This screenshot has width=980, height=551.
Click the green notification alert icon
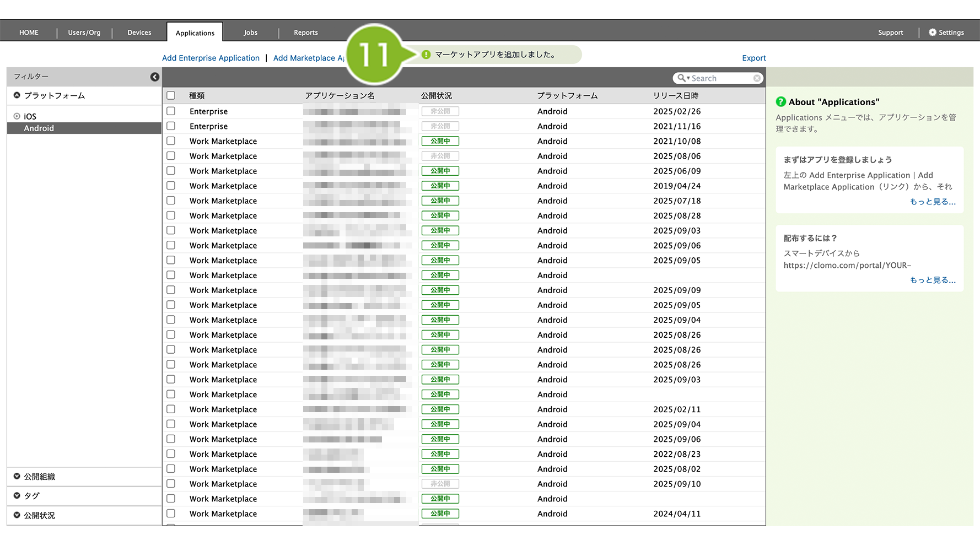[x=426, y=55]
